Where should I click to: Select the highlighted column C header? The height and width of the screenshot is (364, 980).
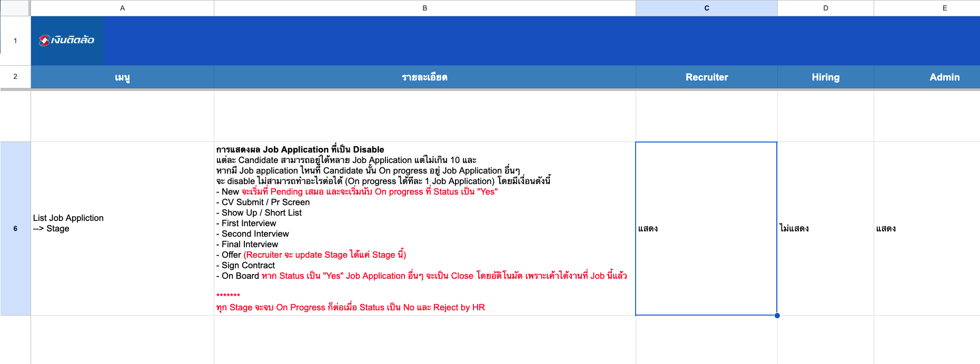pos(706,8)
